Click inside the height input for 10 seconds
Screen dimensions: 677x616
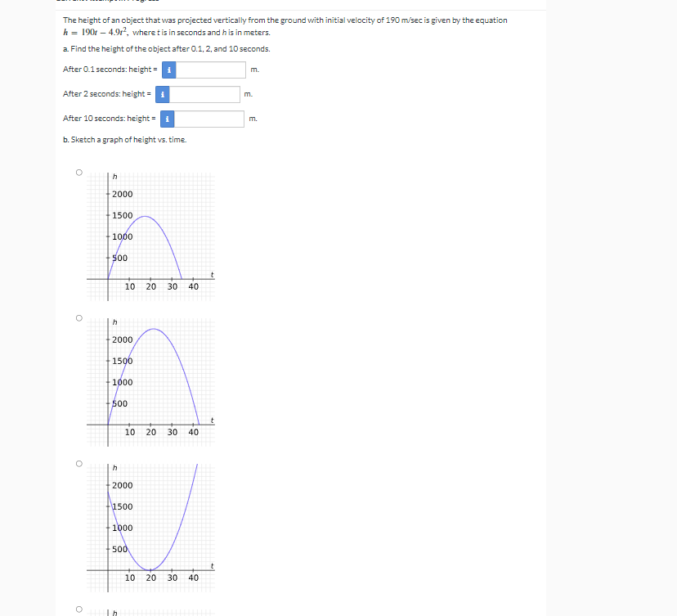point(208,119)
